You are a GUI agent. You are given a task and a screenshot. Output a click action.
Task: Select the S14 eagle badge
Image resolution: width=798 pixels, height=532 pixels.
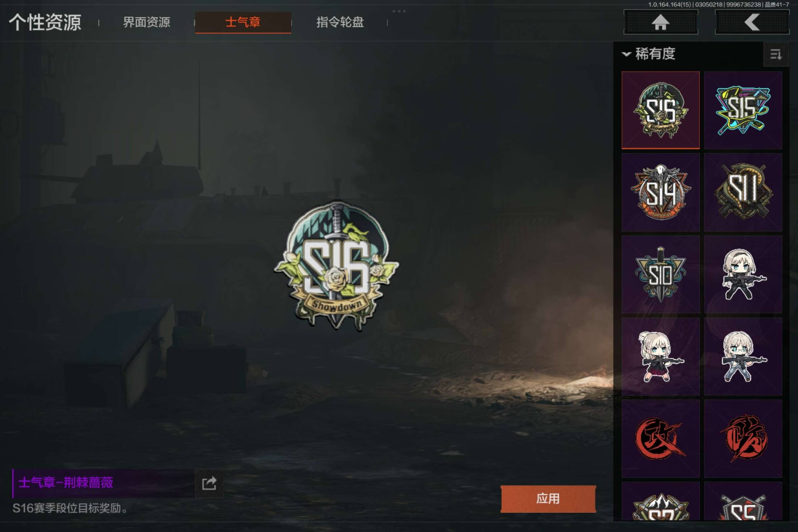click(661, 192)
